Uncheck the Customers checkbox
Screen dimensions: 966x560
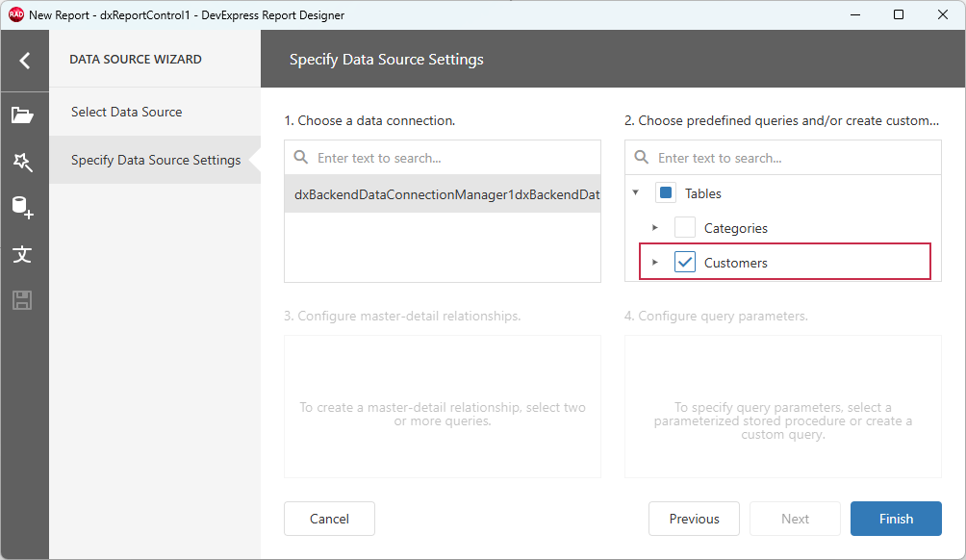point(684,263)
